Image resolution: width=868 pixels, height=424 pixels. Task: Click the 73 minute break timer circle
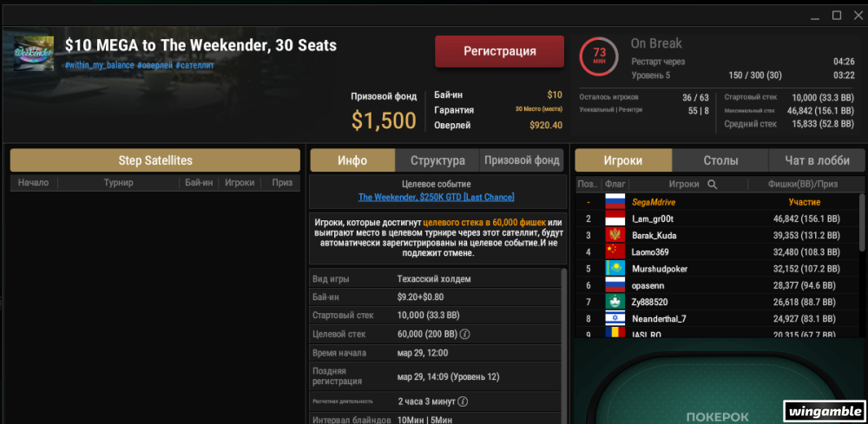[x=600, y=56]
